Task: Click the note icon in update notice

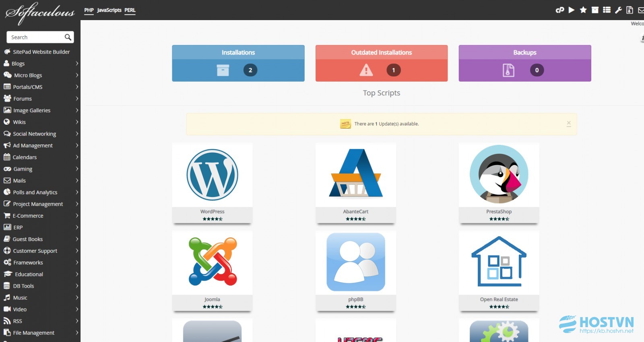Action: [x=345, y=124]
